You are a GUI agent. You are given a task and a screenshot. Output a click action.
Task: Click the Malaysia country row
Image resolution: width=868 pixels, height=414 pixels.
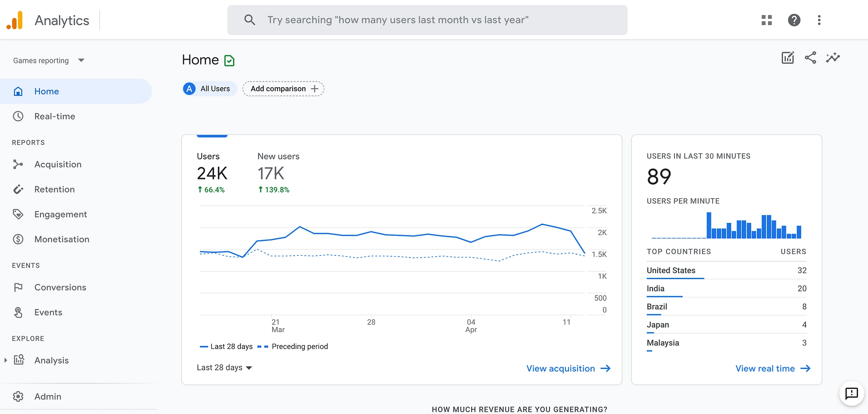(727, 343)
